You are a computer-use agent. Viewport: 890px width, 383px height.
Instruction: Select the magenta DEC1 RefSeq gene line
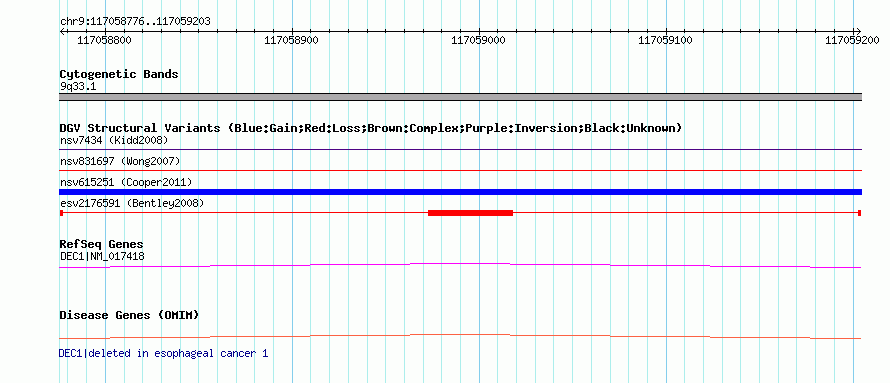point(460,265)
